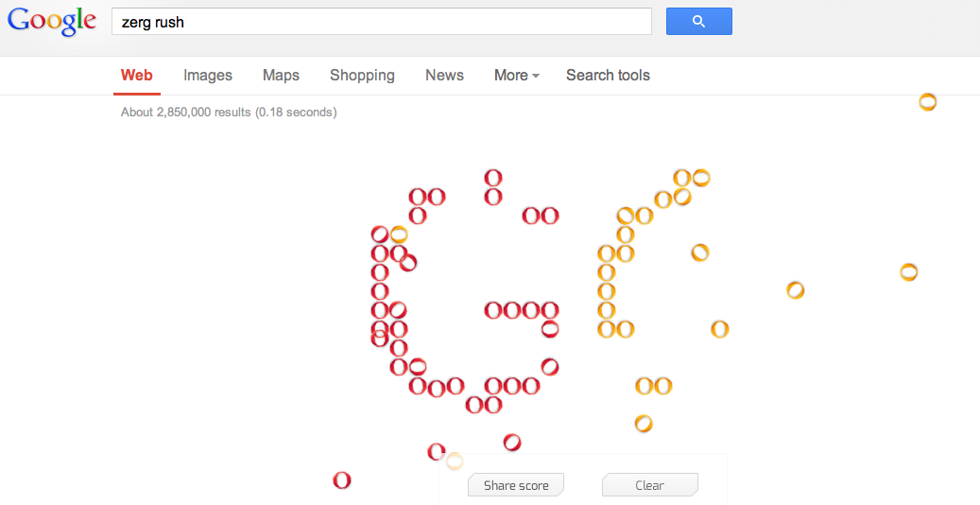The image size is (980, 505).
Task: Go to the Maps tab
Action: (281, 76)
